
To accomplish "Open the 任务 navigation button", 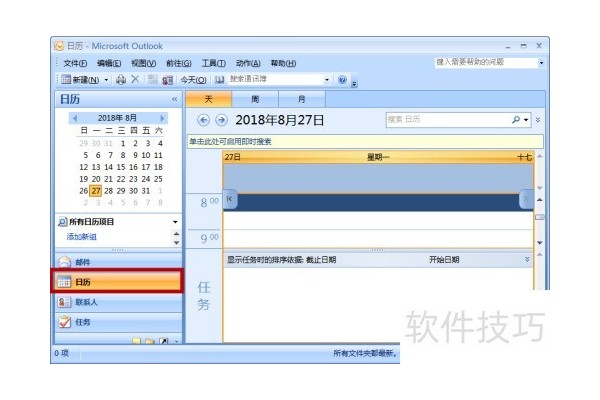I will tap(119, 322).
